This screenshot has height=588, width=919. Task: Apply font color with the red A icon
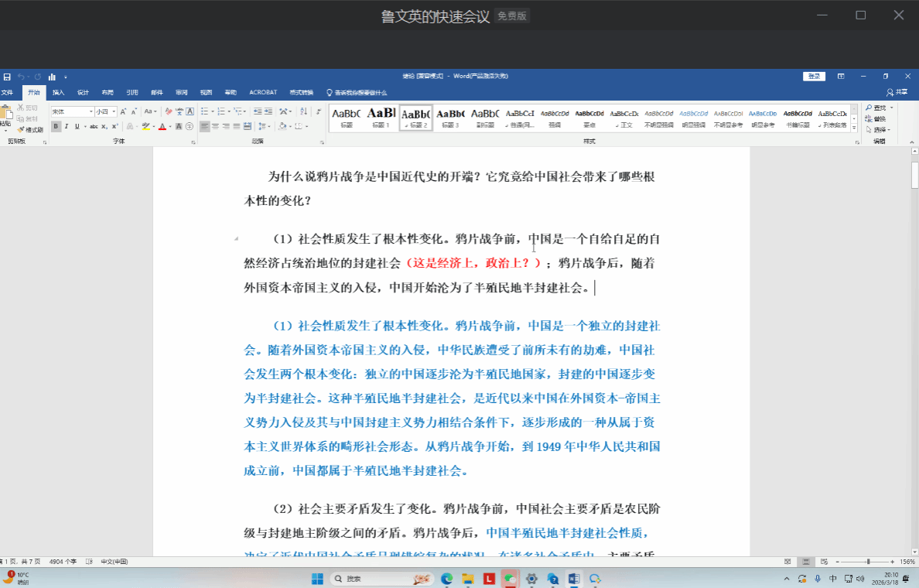[x=162, y=126]
